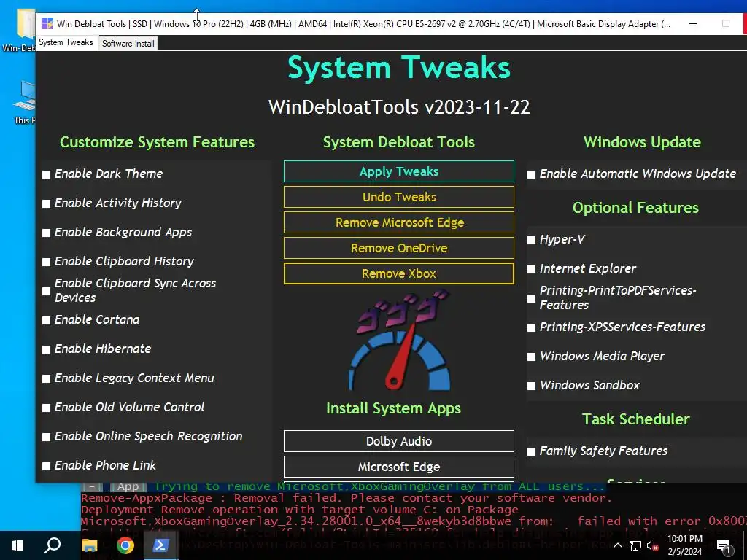Open the network status tray icon
747x560 pixels.
(635, 545)
